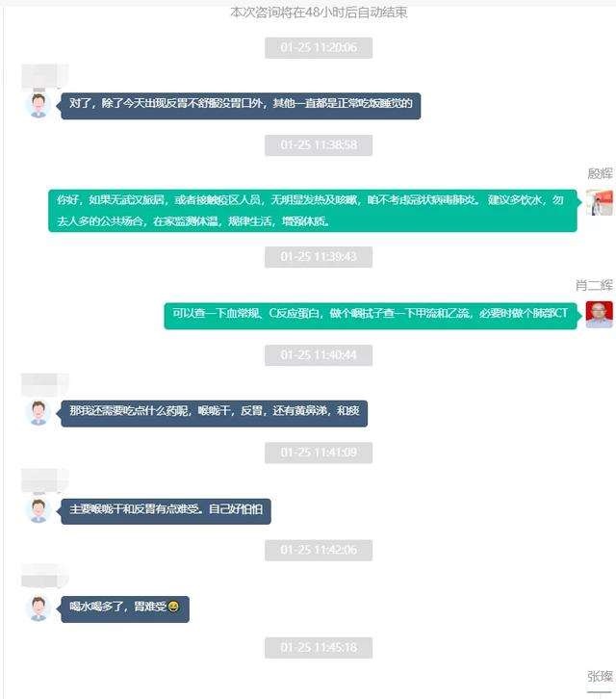Screen dimensions: 616x699
Task: Click the patient avatar beside the first message
Action: click(38, 106)
